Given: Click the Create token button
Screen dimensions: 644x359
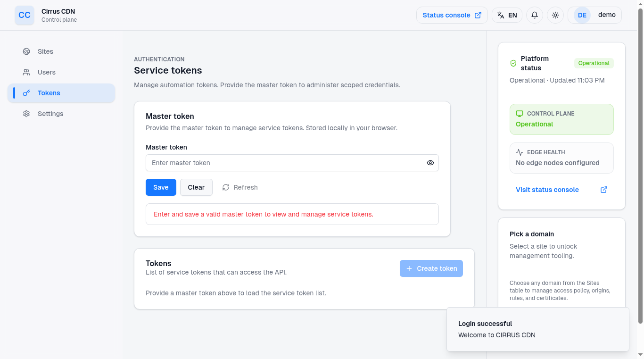Looking at the screenshot, I should (431, 268).
